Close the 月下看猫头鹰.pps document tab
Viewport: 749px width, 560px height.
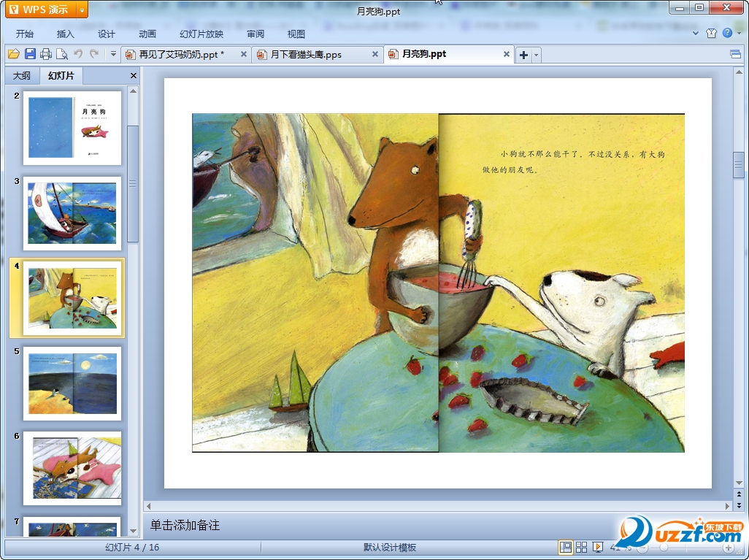pyautogui.click(x=375, y=54)
